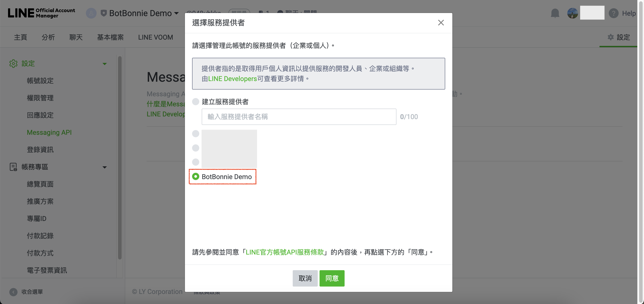Open the LINE VOOM tab
Screen dimensions: 644x304
click(x=155, y=37)
